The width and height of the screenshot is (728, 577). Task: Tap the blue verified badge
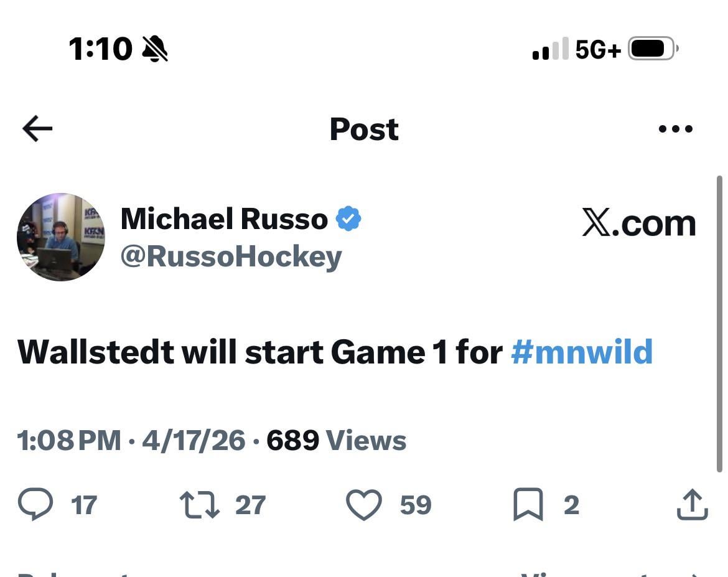(x=348, y=219)
